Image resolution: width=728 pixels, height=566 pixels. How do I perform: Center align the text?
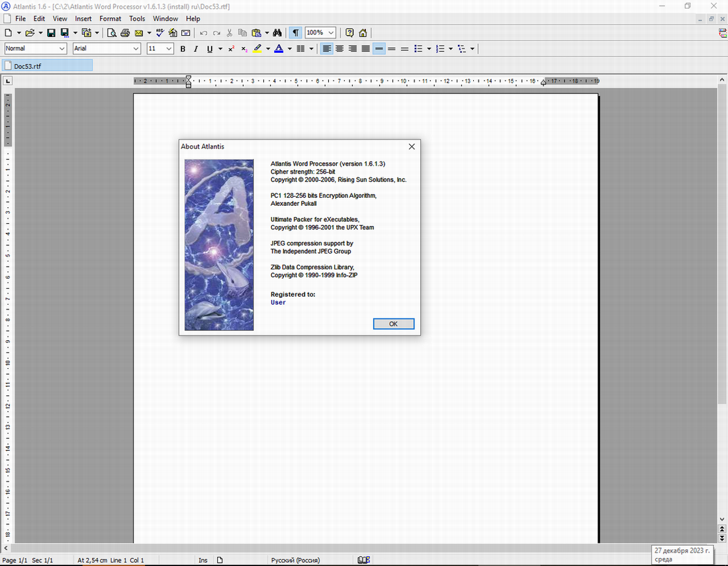pos(340,49)
